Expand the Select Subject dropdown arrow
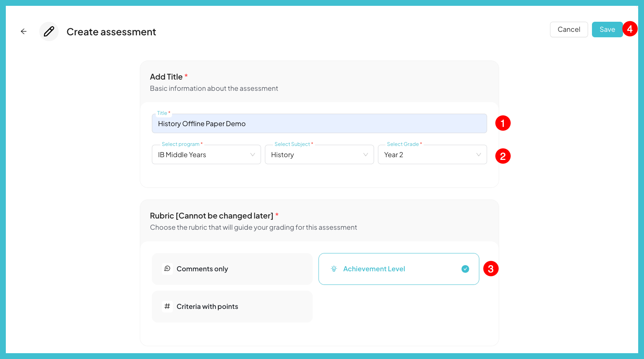Viewport: 644px width, 359px height. tap(366, 155)
